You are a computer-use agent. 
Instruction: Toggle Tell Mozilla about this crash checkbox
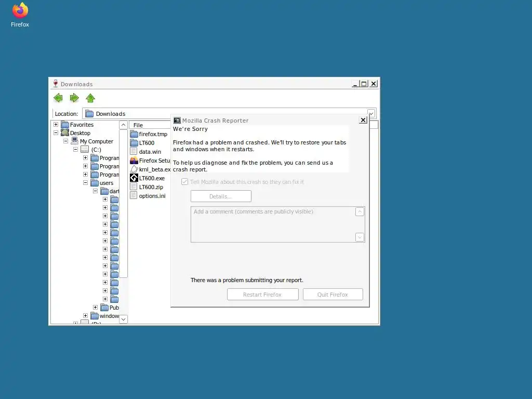tap(184, 181)
